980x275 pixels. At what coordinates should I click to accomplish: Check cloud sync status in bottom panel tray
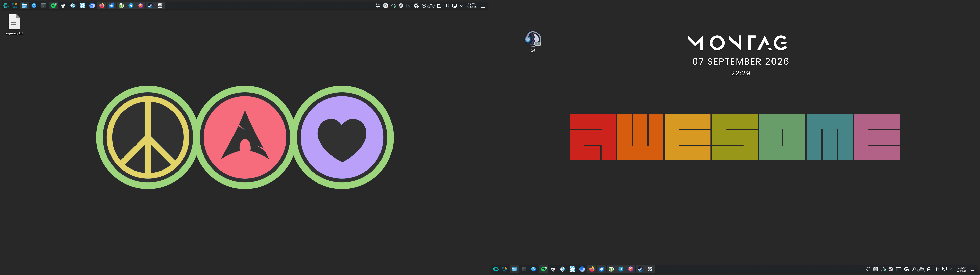point(883,269)
